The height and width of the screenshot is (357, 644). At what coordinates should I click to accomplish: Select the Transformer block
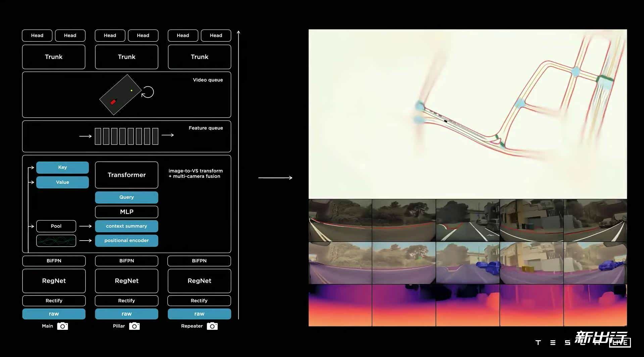[127, 175]
